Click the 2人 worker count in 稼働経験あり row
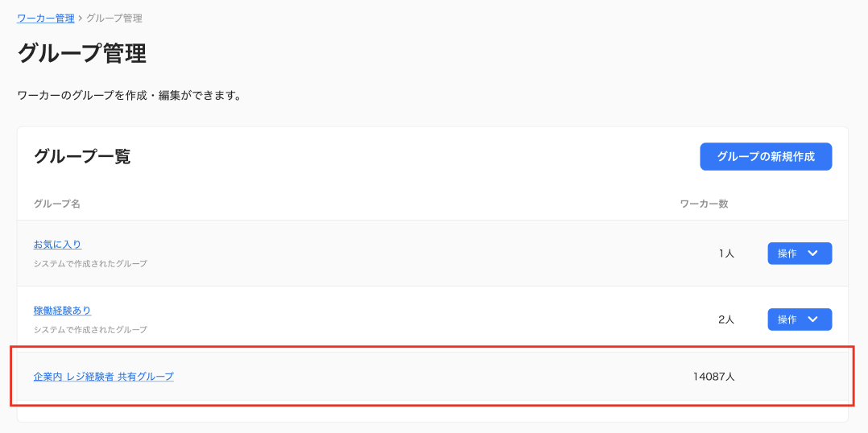 tap(726, 320)
